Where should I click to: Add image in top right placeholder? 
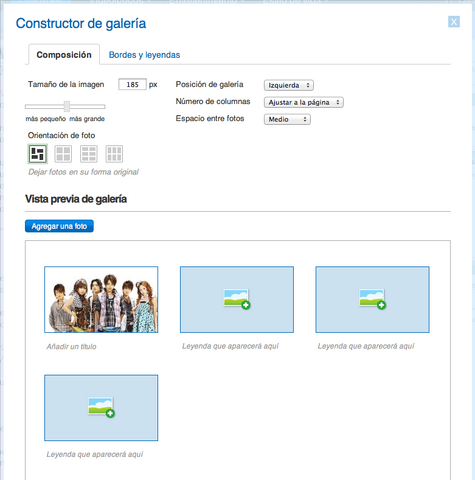pos(372,299)
